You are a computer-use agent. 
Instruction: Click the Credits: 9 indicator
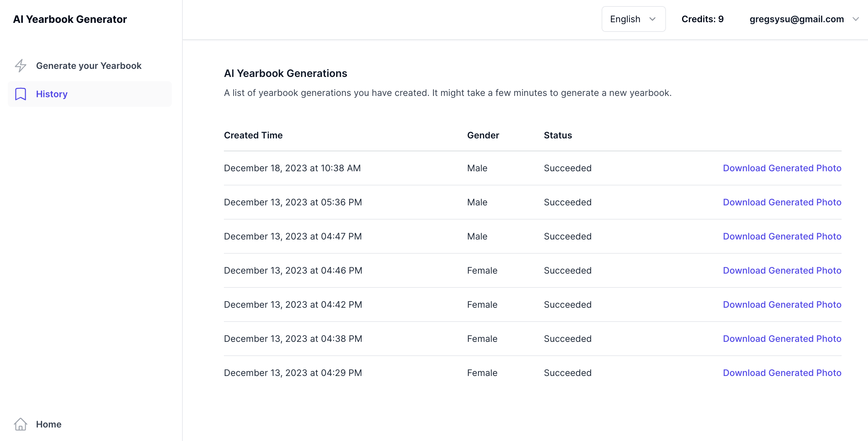702,19
